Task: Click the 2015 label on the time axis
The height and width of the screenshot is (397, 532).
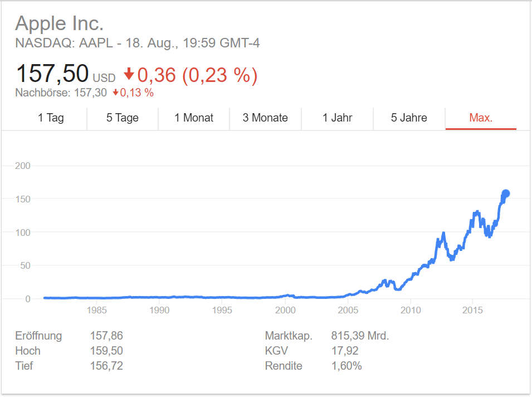Action: pyautogui.click(x=472, y=309)
